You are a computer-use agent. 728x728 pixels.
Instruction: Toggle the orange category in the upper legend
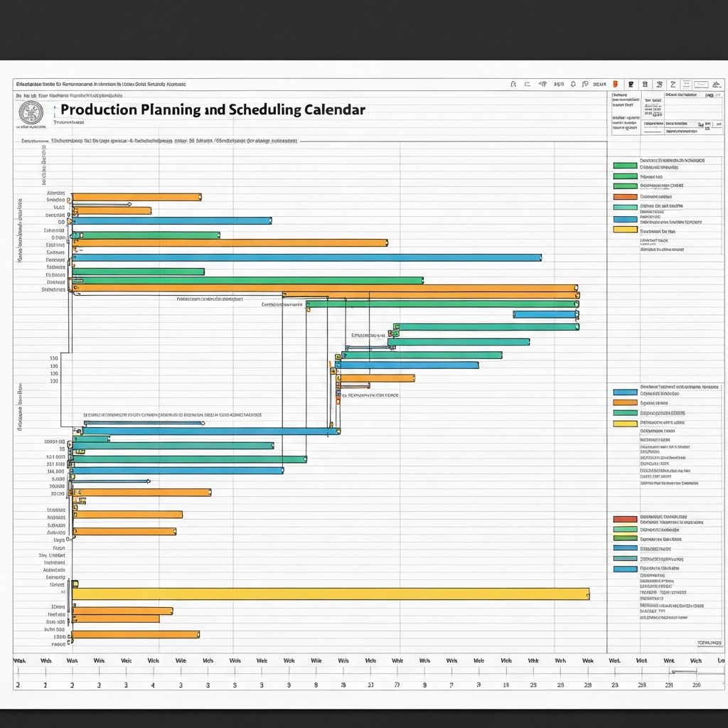pyautogui.click(x=626, y=197)
